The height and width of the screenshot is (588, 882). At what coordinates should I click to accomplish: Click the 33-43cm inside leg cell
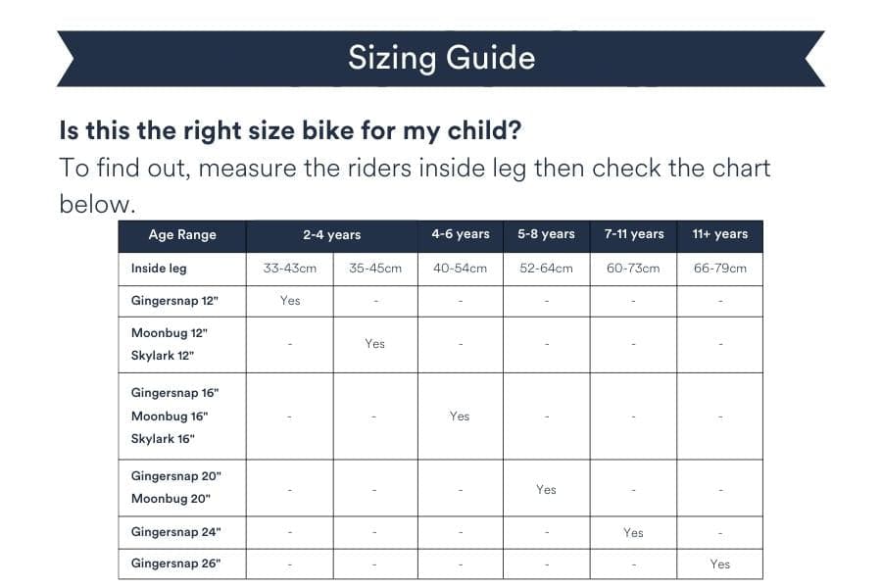[x=289, y=268]
